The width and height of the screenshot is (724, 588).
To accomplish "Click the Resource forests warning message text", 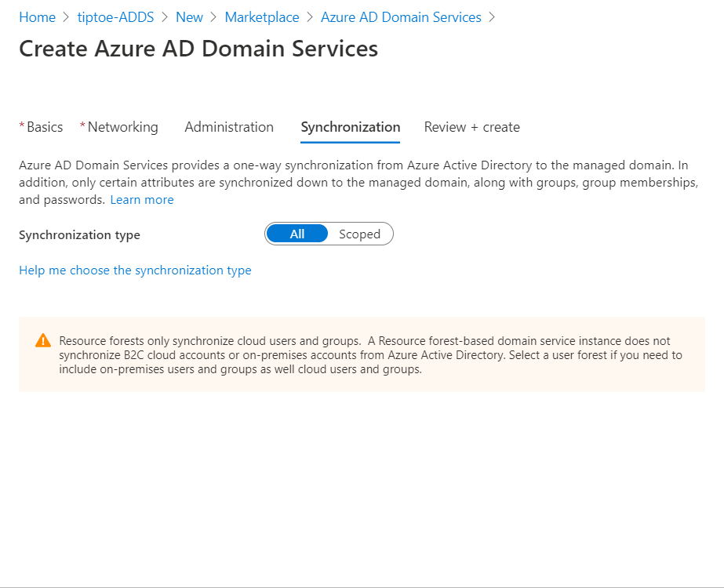I will (x=371, y=355).
